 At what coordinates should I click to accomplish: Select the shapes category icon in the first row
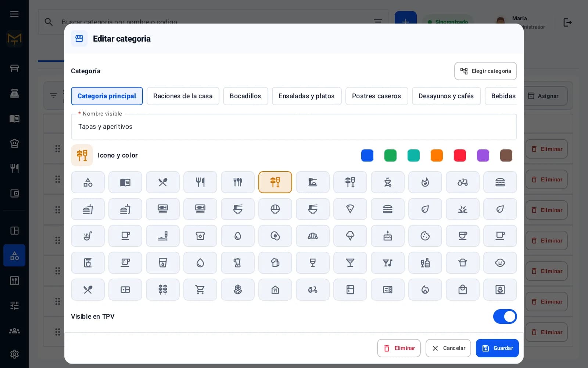pyautogui.click(x=87, y=182)
